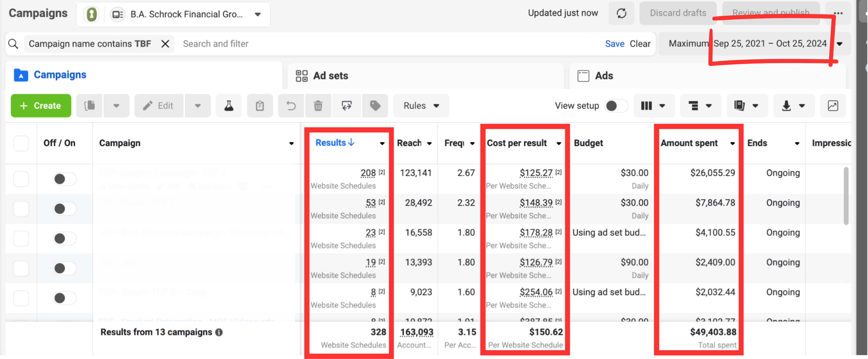Open the date range dropdown arrow

coord(840,44)
